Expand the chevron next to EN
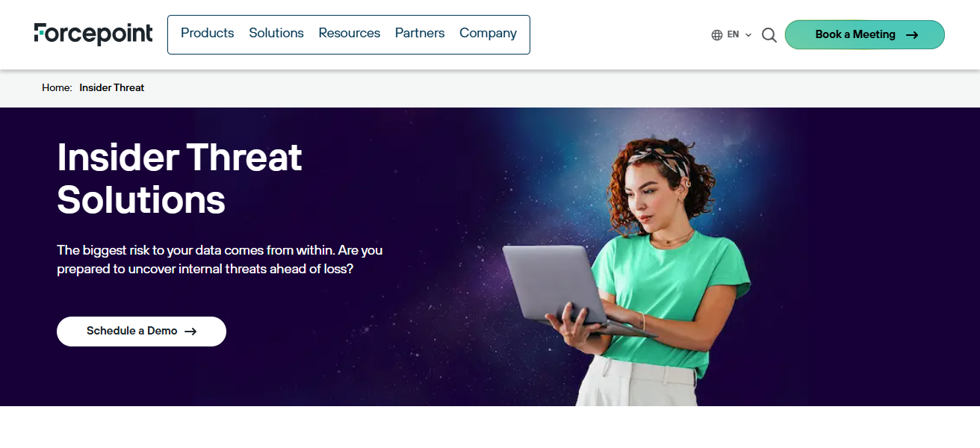 tap(748, 35)
